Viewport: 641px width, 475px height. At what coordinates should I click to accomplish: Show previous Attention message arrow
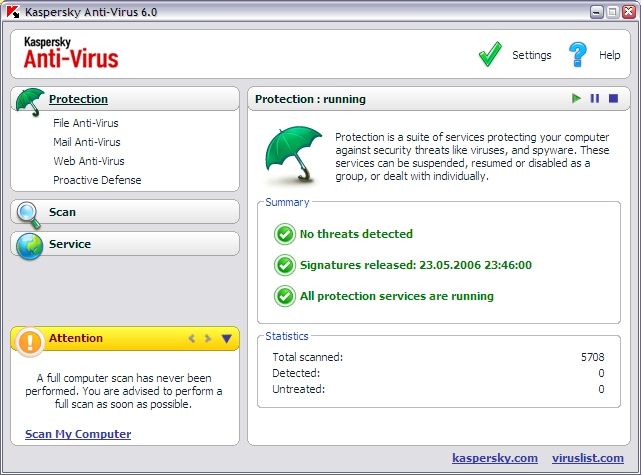pos(191,338)
